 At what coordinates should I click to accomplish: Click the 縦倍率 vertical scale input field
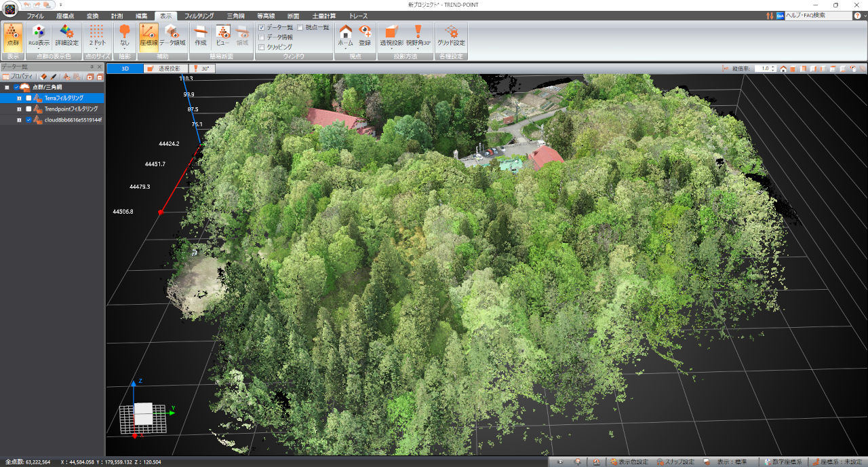764,69
